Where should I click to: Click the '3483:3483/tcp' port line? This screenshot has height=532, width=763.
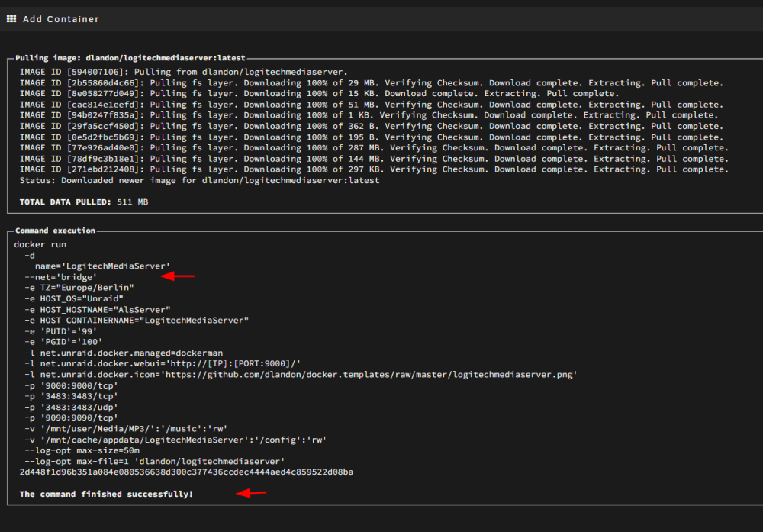71,397
